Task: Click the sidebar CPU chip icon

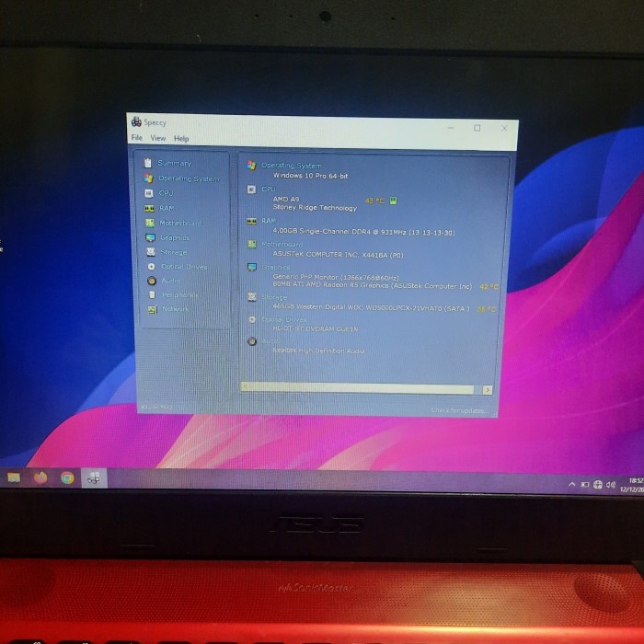Action: click(149, 193)
